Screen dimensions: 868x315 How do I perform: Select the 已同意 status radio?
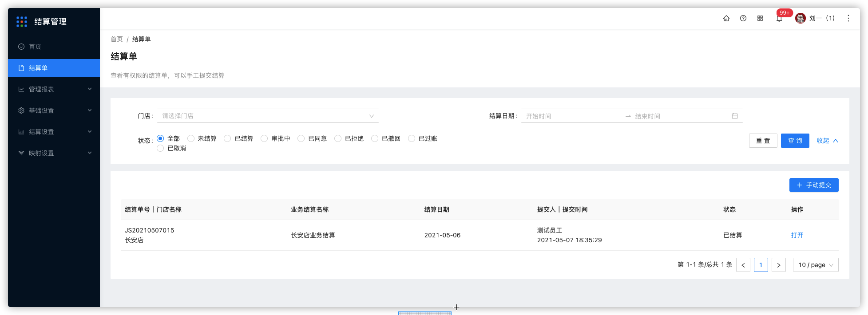(301, 138)
